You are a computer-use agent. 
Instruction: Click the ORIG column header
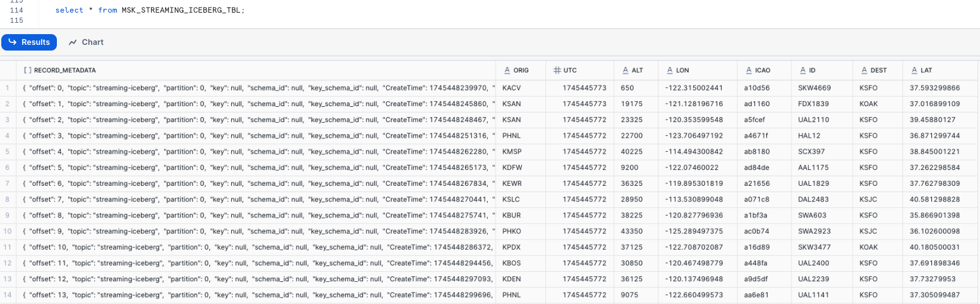point(521,70)
